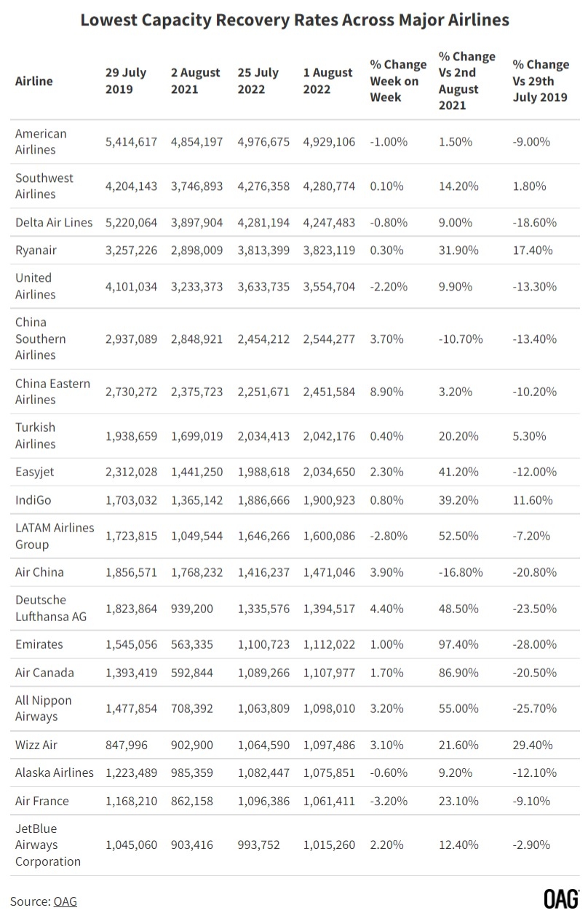
Task: Click the Wizz Air 29.40% cell
Action: 533,745
